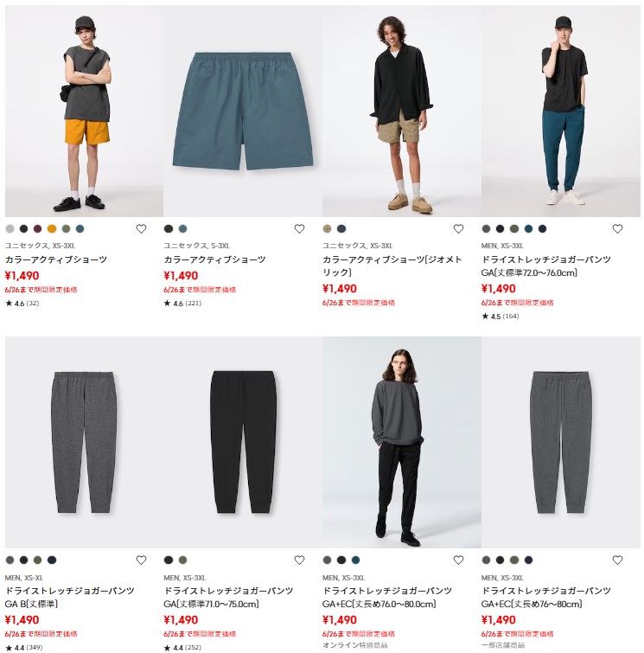Select yellow color swatch for first shorts
The height and width of the screenshot is (653, 644).
tap(52, 228)
